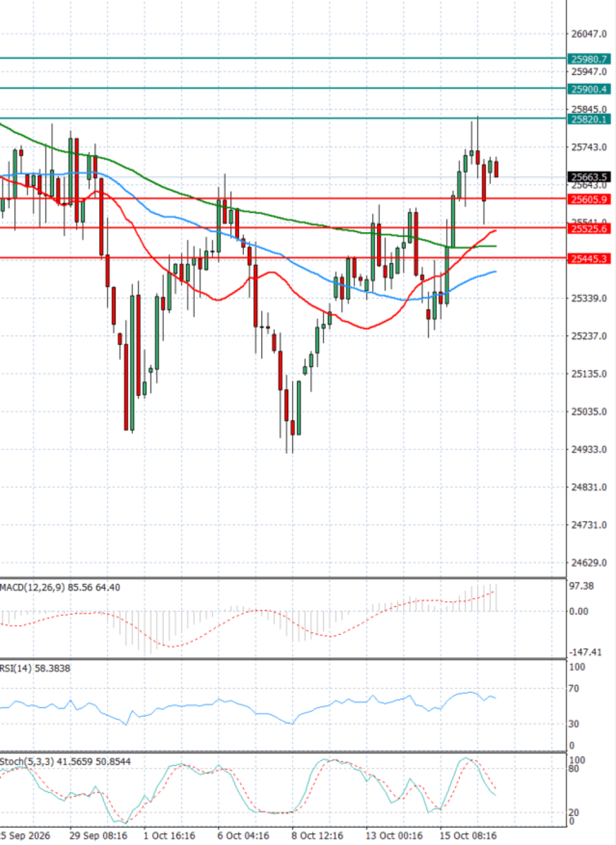Click the red 25445.3 support label

click(x=589, y=259)
